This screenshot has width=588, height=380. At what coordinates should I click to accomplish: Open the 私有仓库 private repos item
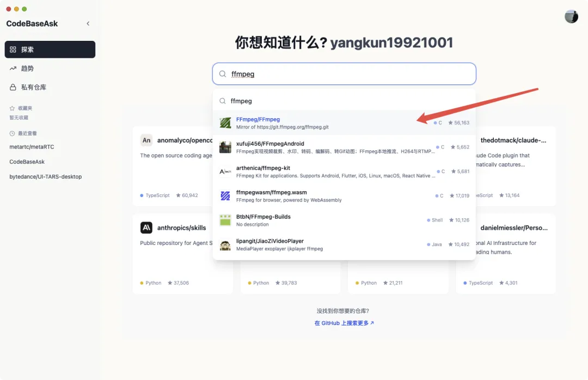[50, 87]
